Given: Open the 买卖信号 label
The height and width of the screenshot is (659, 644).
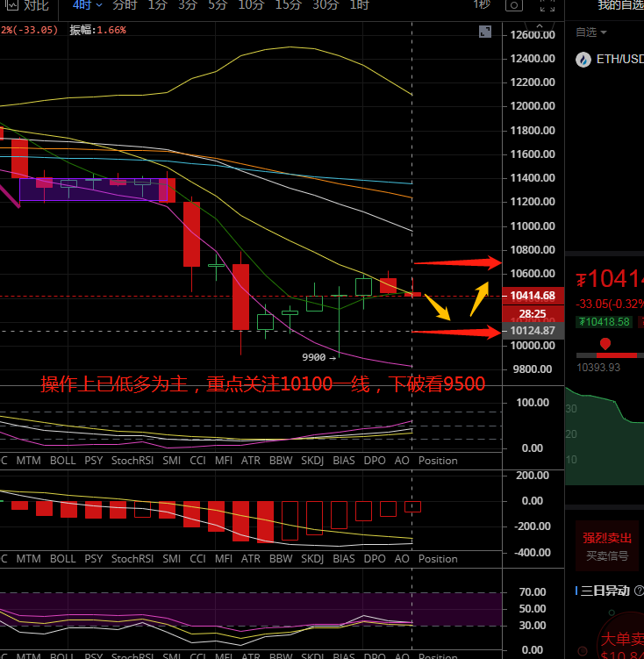Looking at the screenshot, I should 607,556.
